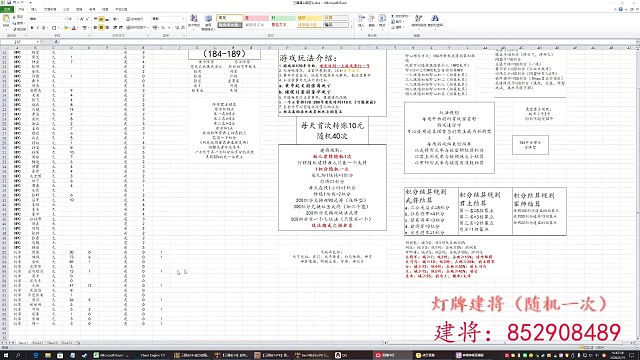Image resolution: width=640 pixels, height=360 pixels.
Task: Toggle middle vertical alignment
Action: 101,19
